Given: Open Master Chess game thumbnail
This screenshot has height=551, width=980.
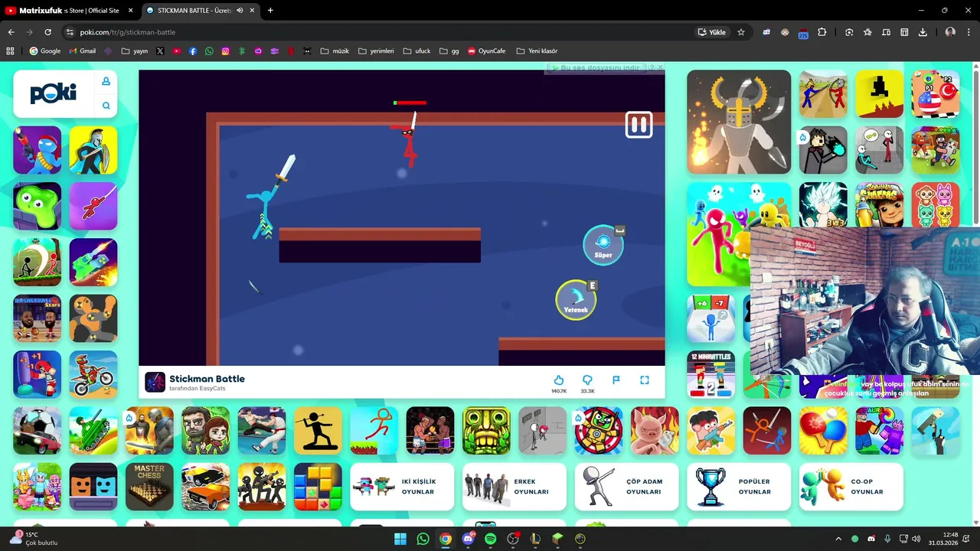Looking at the screenshot, I should click(x=149, y=486).
